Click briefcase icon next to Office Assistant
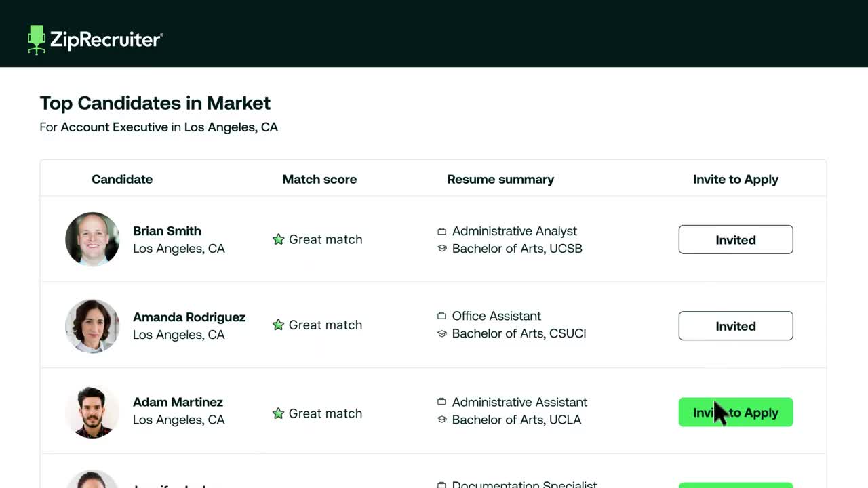This screenshot has height=488, width=868. tap(441, 316)
